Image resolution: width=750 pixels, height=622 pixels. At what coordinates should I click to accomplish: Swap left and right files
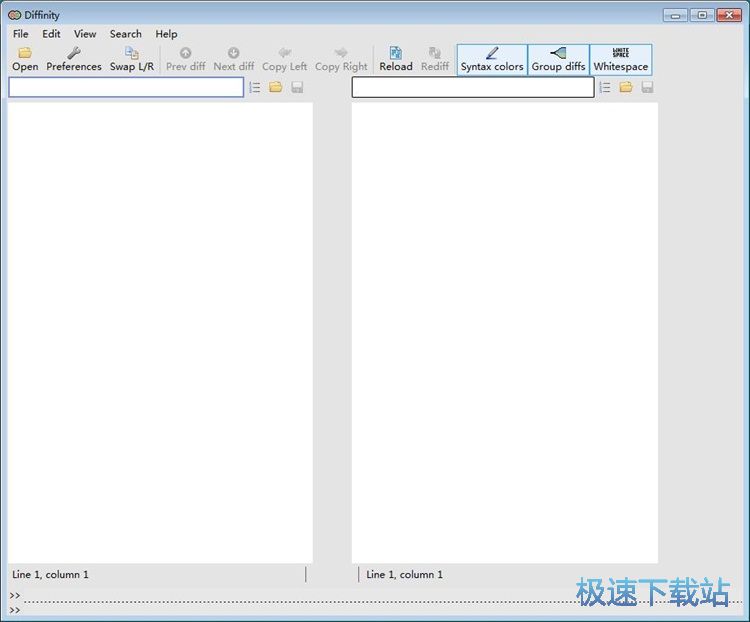(131, 59)
